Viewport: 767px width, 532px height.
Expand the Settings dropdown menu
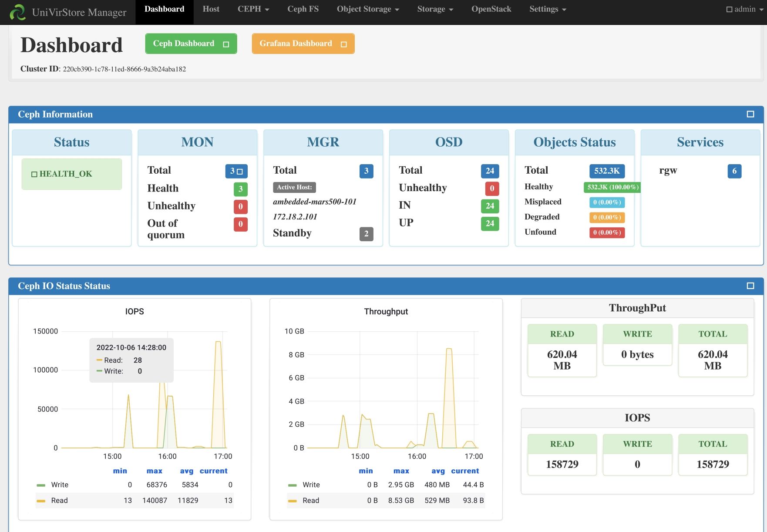pyautogui.click(x=547, y=9)
